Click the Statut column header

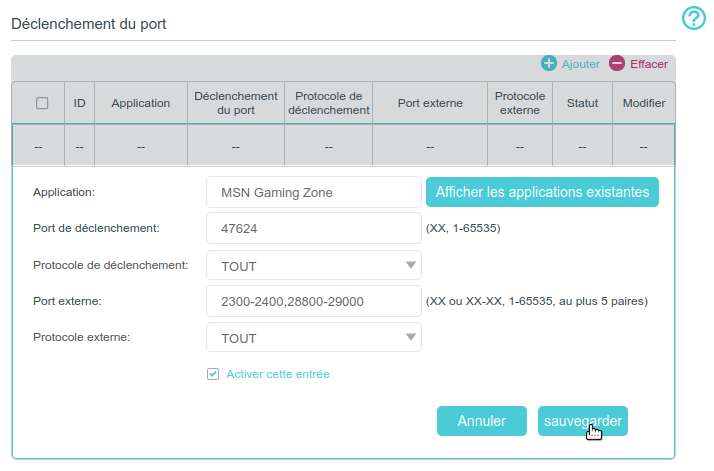[582, 103]
